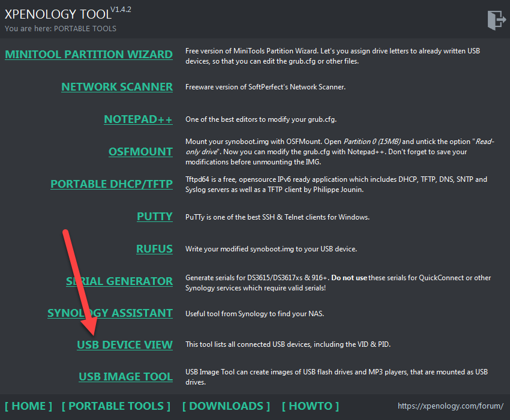The height and width of the screenshot is (420, 510).
Task: Open Notepad++ editor link
Action: pyautogui.click(x=138, y=119)
